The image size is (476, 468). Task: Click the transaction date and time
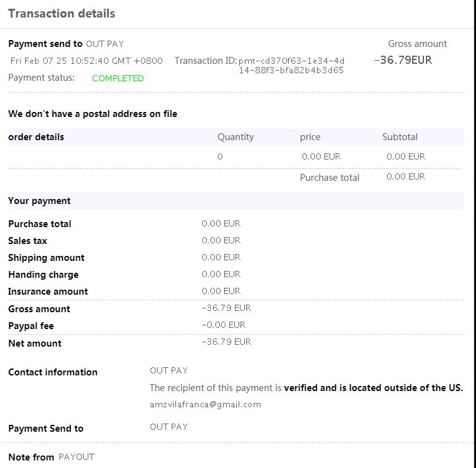tap(86, 61)
